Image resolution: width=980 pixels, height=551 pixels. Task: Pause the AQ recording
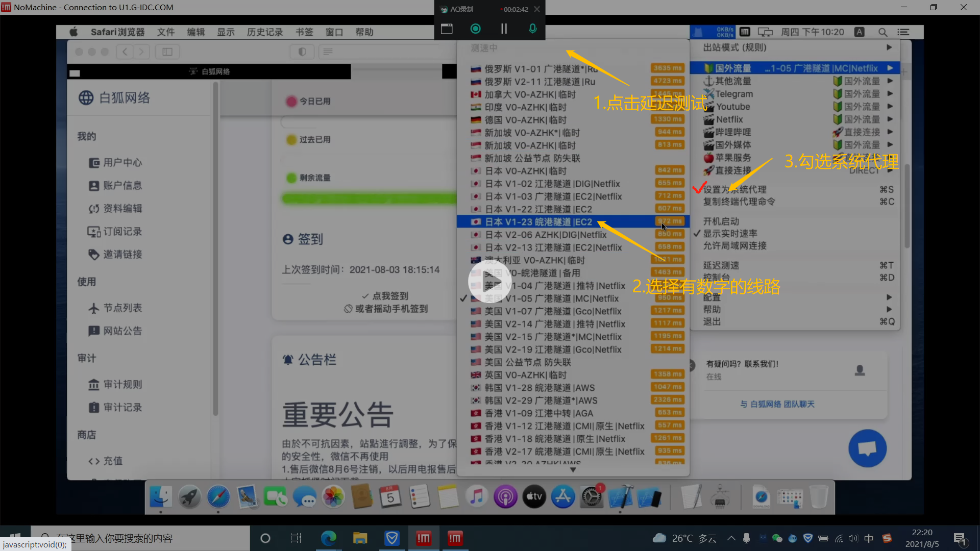tap(504, 29)
